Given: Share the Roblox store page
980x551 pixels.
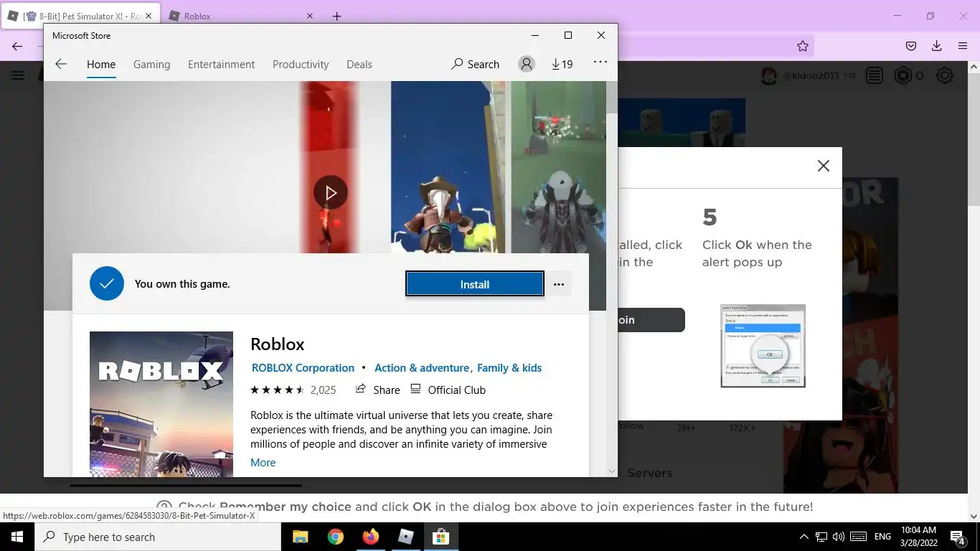Looking at the screenshot, I should click(x=378, y=390).
